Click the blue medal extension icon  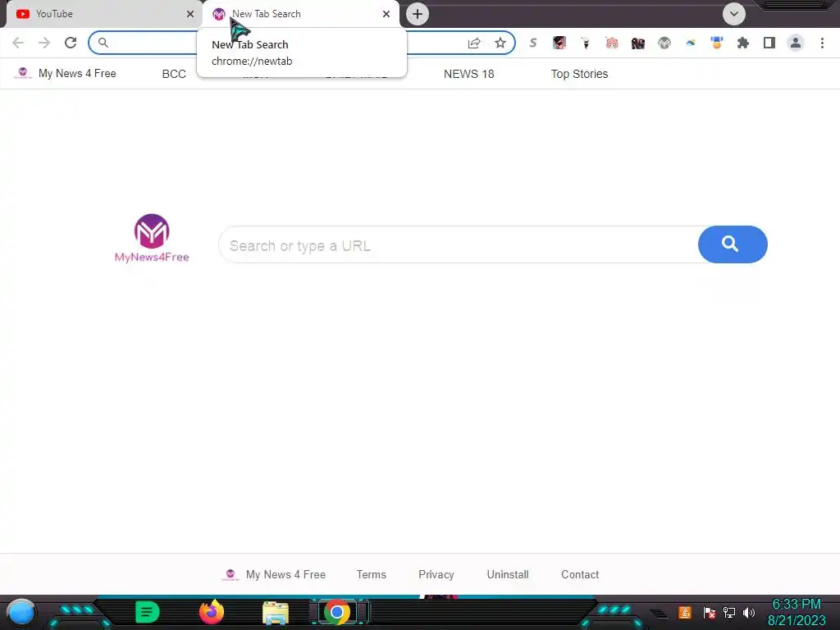[717, 43]
